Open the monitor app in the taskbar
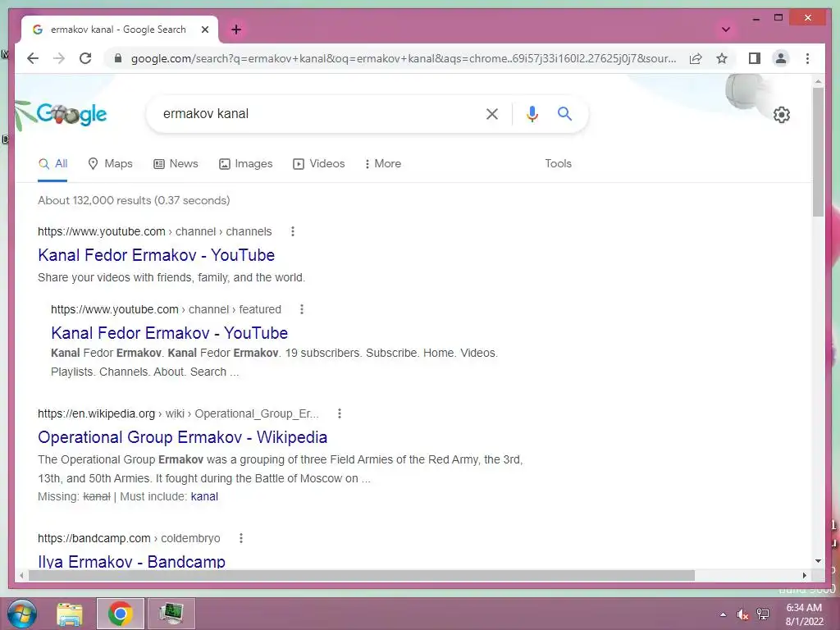 click(171, 614)
